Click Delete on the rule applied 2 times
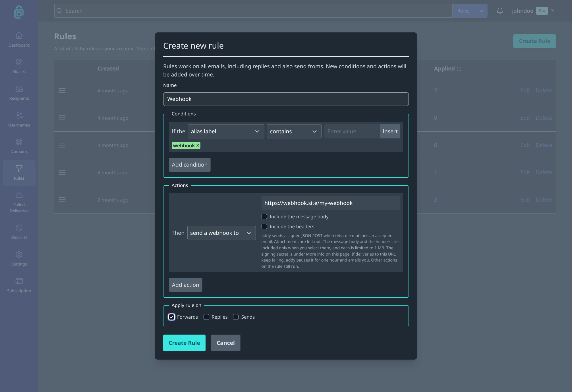The height and width of the screenshot is (392, 572). [544, 200]
